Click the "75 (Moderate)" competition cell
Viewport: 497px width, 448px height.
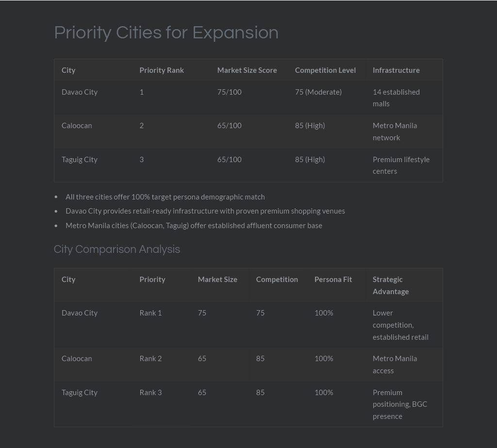(318, 92)
